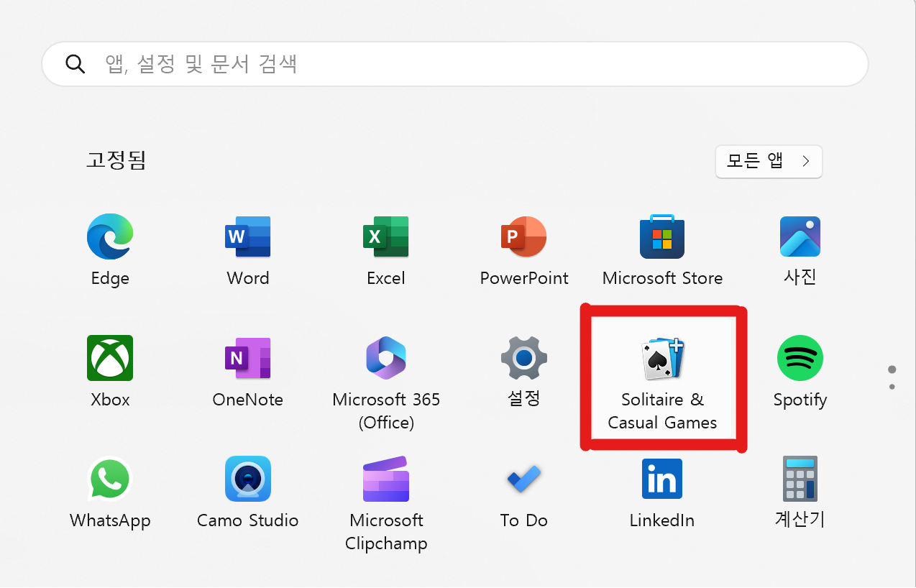Open the Spotify app
916x588 pixels.
[800, 372]
